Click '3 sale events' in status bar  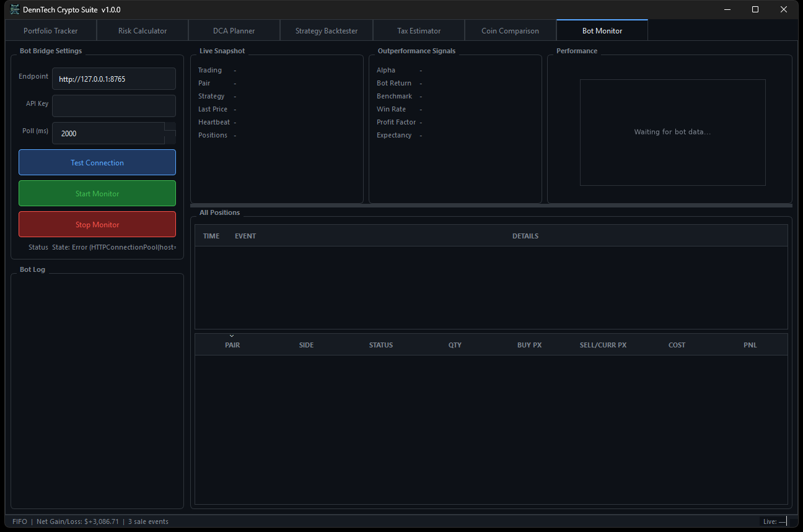click(148, 521)
